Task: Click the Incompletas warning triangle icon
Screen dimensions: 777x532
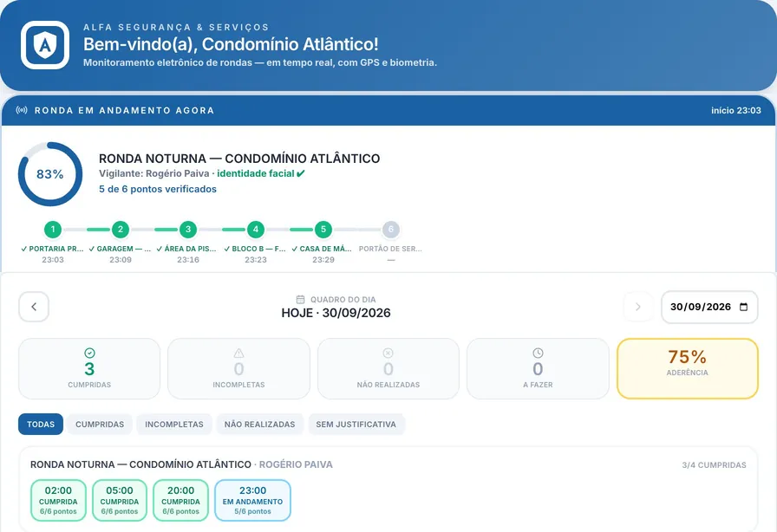Action: pyautogui.click(x=238, y=353)
